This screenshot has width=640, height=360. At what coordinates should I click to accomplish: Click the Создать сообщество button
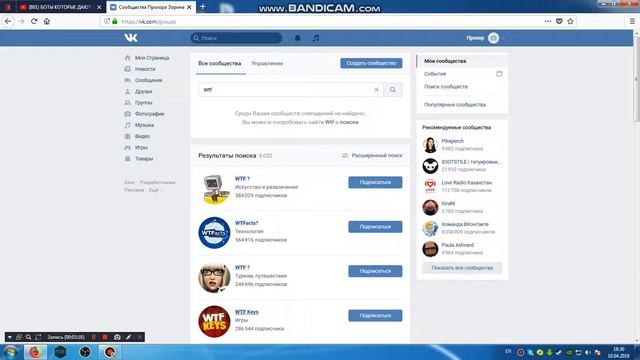371,63
